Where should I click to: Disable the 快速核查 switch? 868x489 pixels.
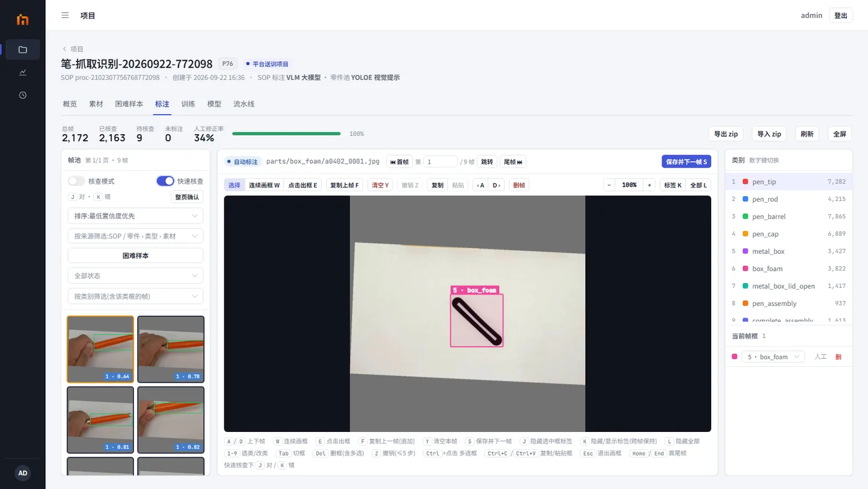[165, 181]
